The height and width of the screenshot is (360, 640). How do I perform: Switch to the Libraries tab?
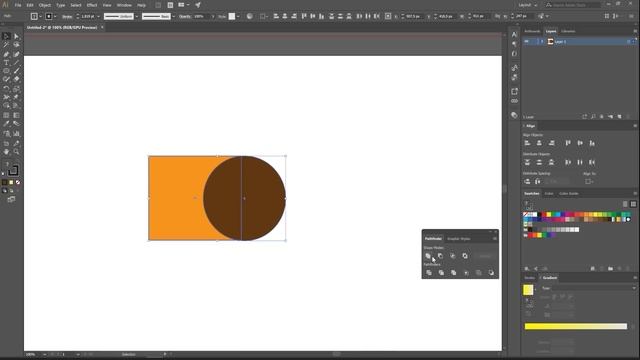(568, 31)
